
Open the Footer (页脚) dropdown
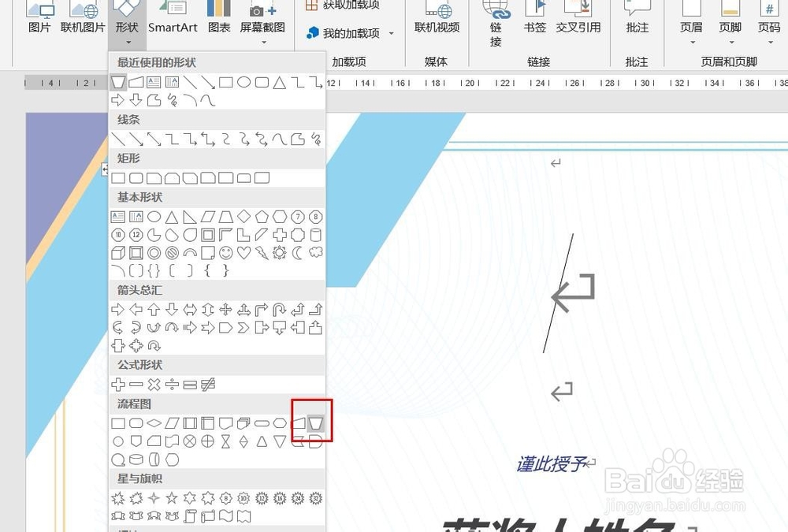coord(730,22)
